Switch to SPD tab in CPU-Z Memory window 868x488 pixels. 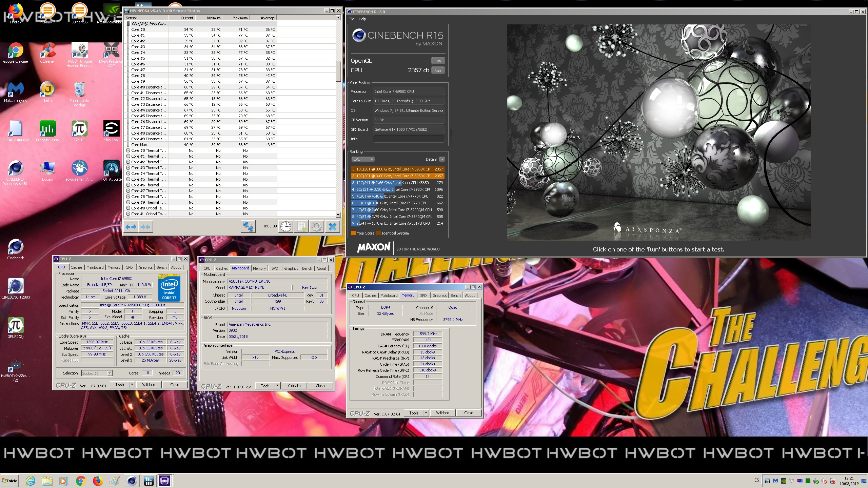click(423, 296)
